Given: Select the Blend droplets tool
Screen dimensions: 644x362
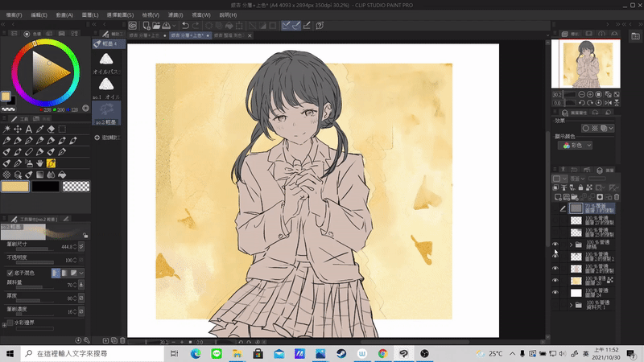Looking at the screenshot, I should point(51,175).
